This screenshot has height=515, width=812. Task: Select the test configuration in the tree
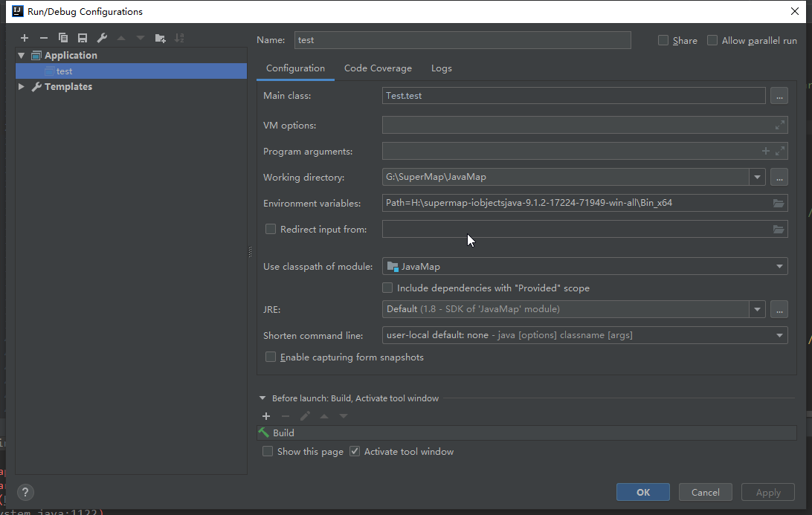coord(132,71)
